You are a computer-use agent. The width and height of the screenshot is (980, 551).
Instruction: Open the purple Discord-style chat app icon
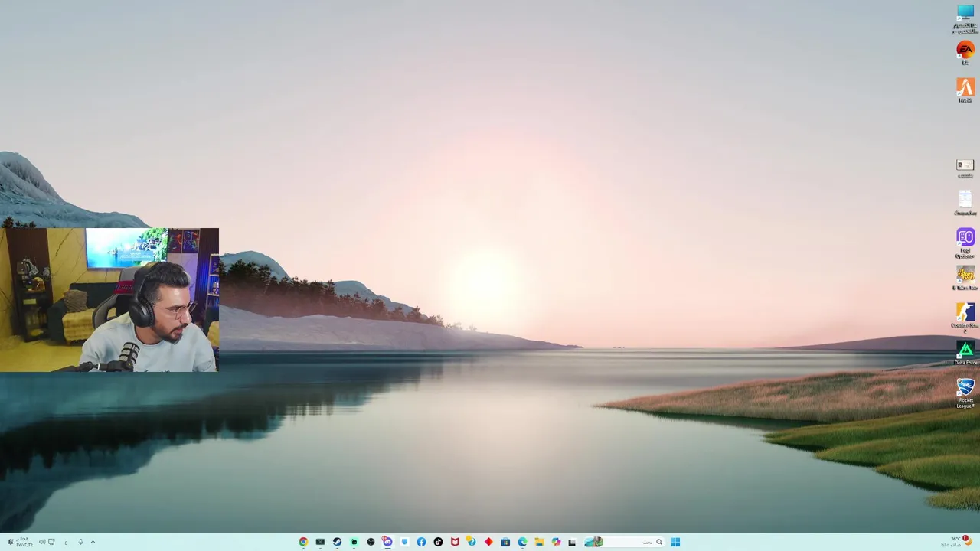click(x=387, y=542)
